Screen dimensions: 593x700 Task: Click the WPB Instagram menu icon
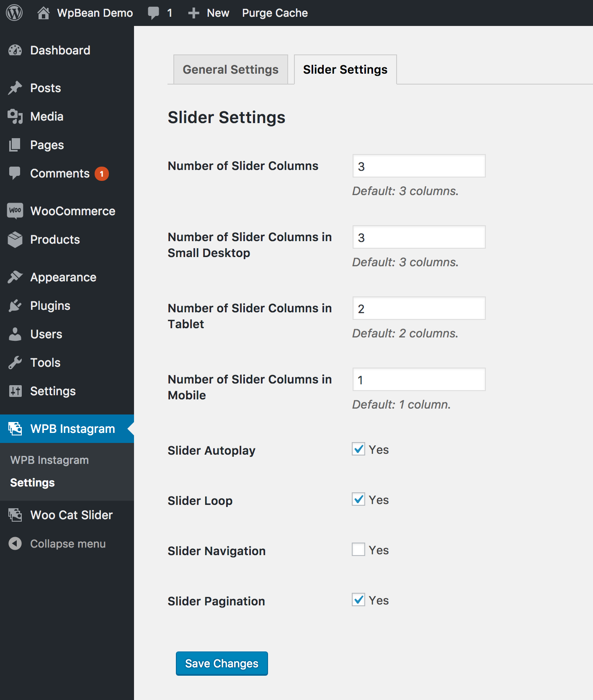point(15,428)
